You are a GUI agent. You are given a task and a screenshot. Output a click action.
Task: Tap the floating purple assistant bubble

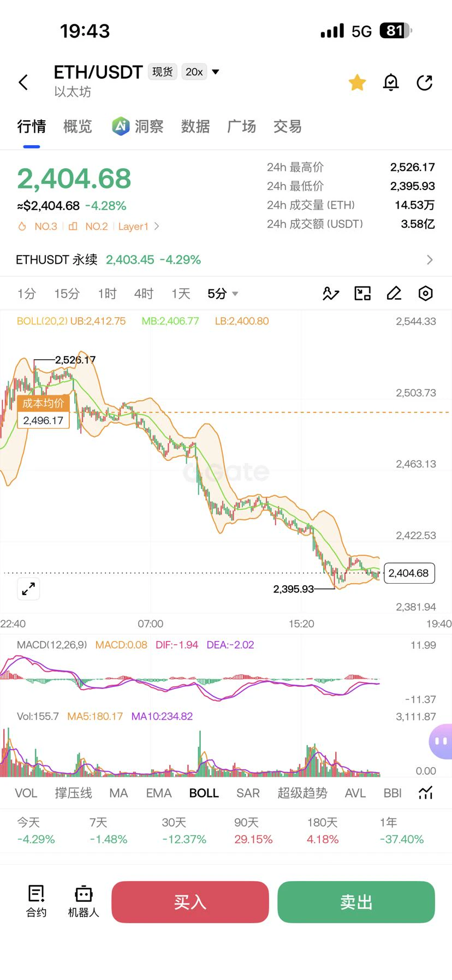(x=441, y=741)
